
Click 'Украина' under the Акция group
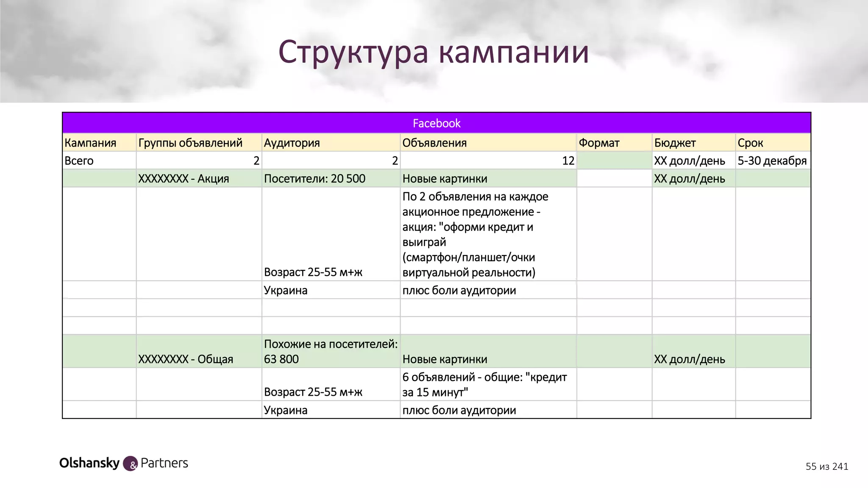(x=331, y=290)
